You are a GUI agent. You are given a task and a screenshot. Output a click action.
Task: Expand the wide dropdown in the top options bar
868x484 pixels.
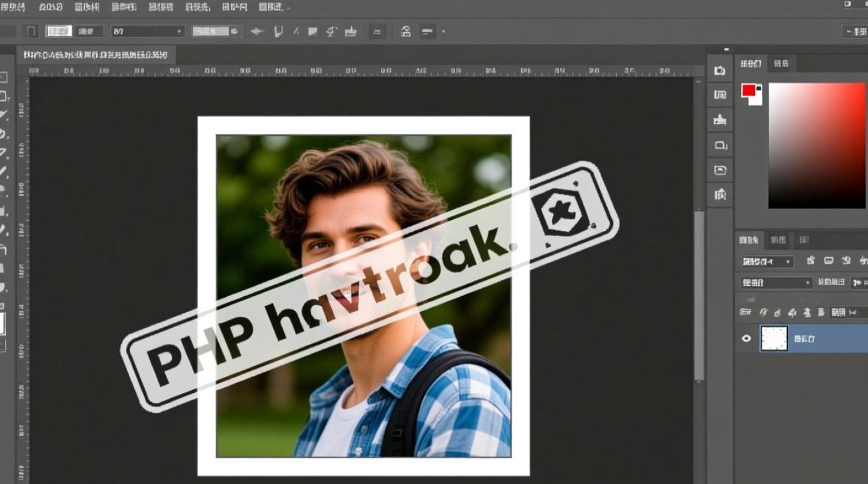[148, 31]
